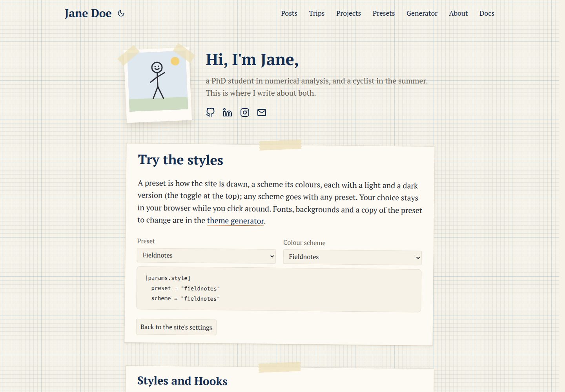Expand the Colour scheme dropdown
The height and width of the screenshot is (392, 565).
(x=352, y=258)
